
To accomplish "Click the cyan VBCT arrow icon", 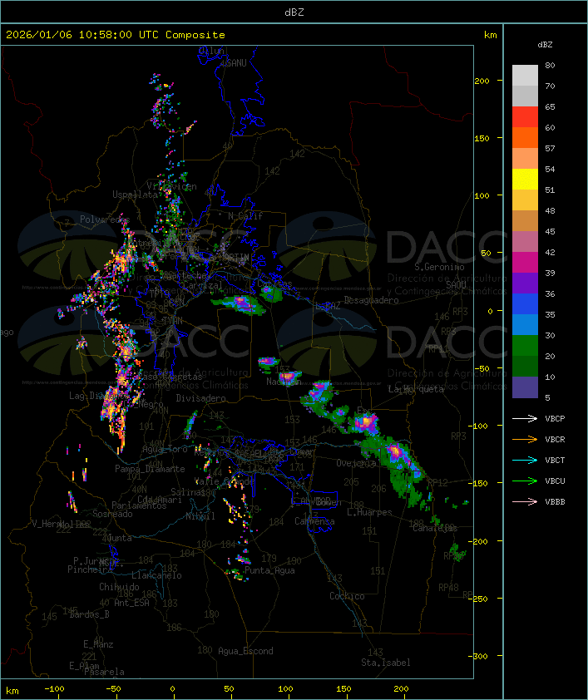I will click(525, 460).
